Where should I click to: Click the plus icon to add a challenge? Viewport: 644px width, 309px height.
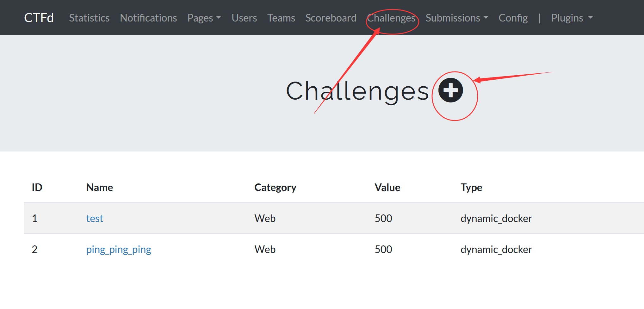click(x=451, y=90)
